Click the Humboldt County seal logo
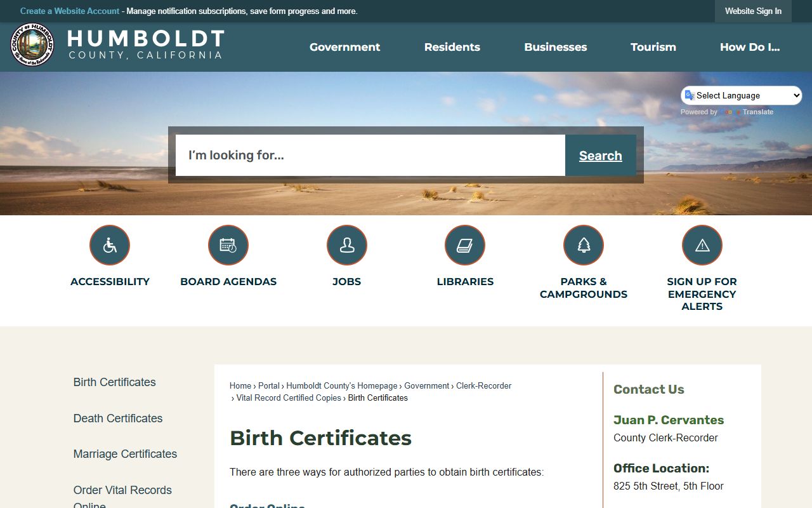This screenshot has height=508, width=812. [x=32, y=44]
